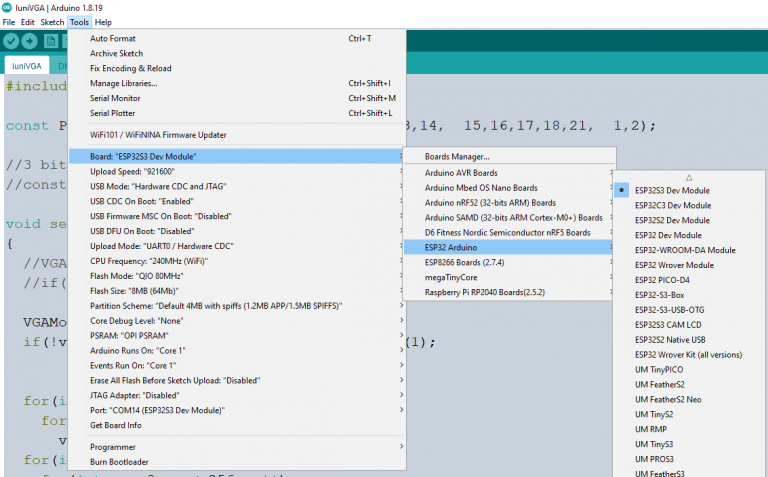Screen dimensions: 768x477
Task: Click the Verify checkmark toolbar icon
Action: (x=11, y=41)
